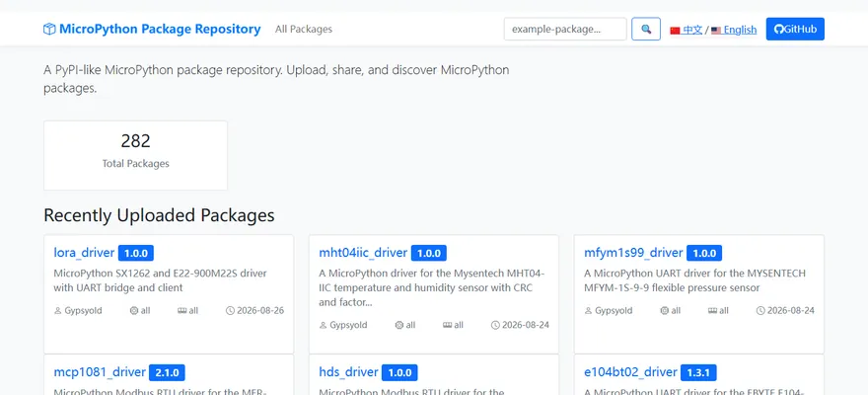Click the lora_driver SX1262 description text
The image size is (868, 395).
[x=161, y=280]
